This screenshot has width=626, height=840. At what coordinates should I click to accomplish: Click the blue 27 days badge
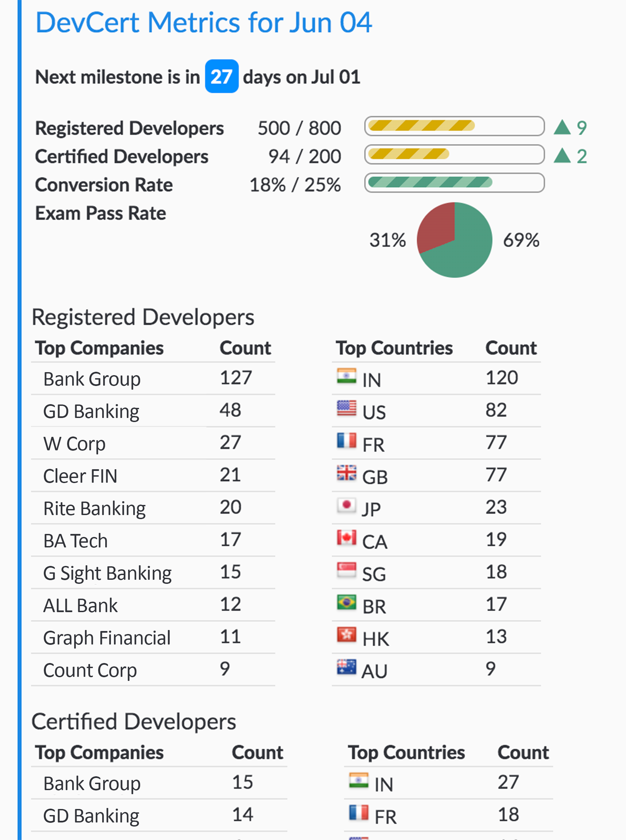(x=221, y=77)
